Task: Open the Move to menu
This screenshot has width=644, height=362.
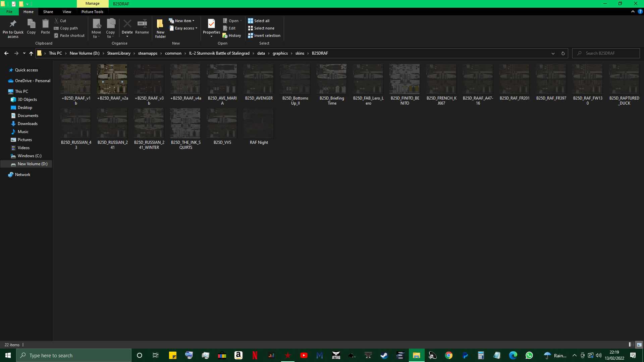Action: click(x=96, y=28)
